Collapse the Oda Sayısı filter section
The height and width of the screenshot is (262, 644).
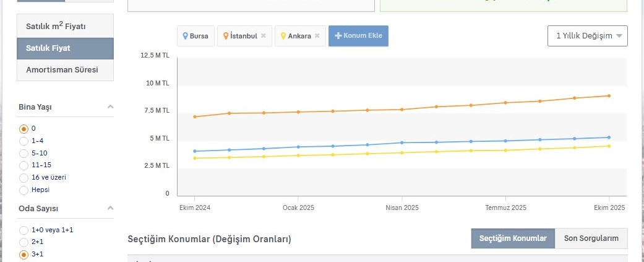tap(110, 208)
